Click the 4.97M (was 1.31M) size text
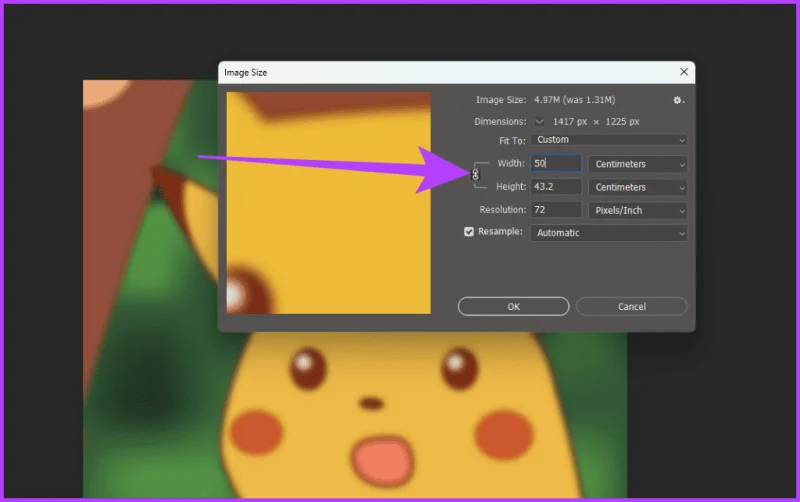This screenshot has width=800, height=502. (574, 100)
